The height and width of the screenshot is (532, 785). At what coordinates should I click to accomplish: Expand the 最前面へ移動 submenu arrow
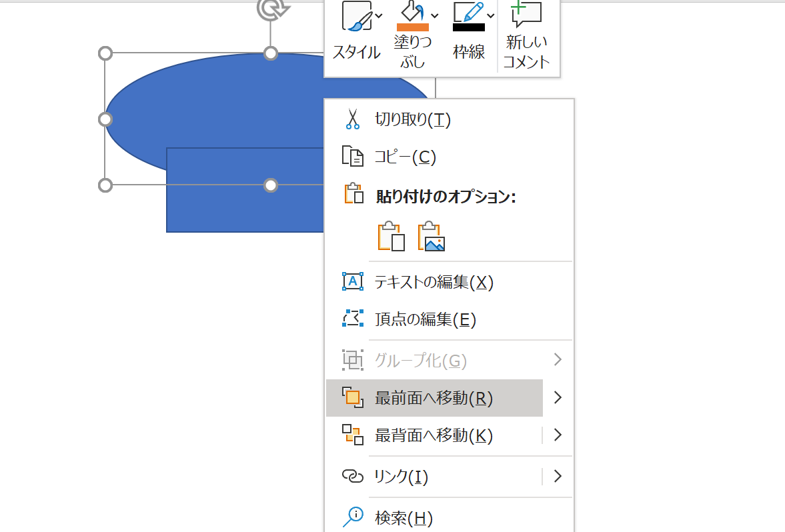click(558, 397)
